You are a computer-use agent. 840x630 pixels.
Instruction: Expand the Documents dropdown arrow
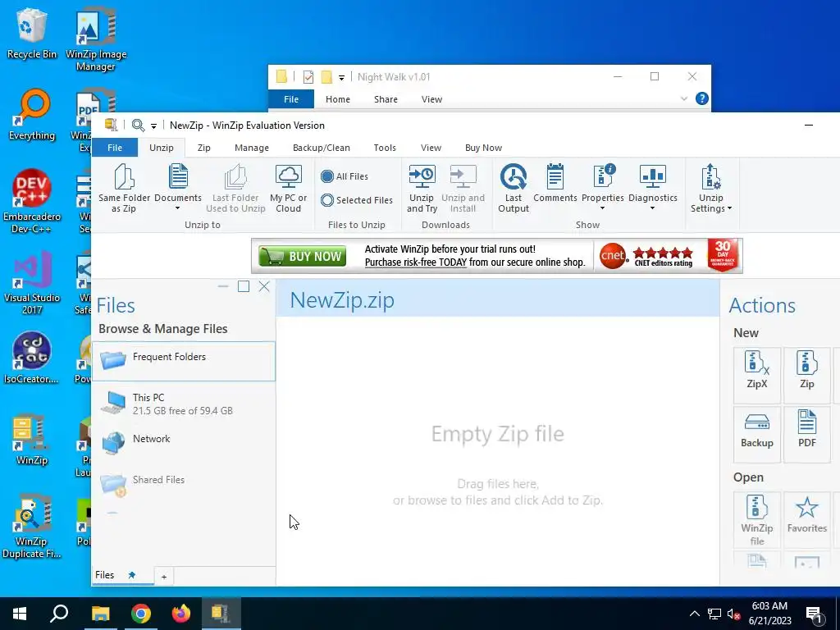(x=178, y=208)
